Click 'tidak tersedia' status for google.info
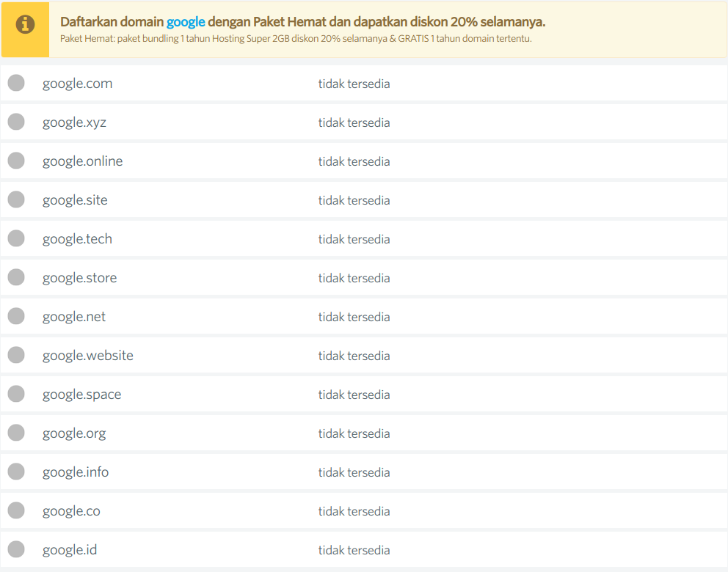The image size is (728, 572). [x=354, y=472]
